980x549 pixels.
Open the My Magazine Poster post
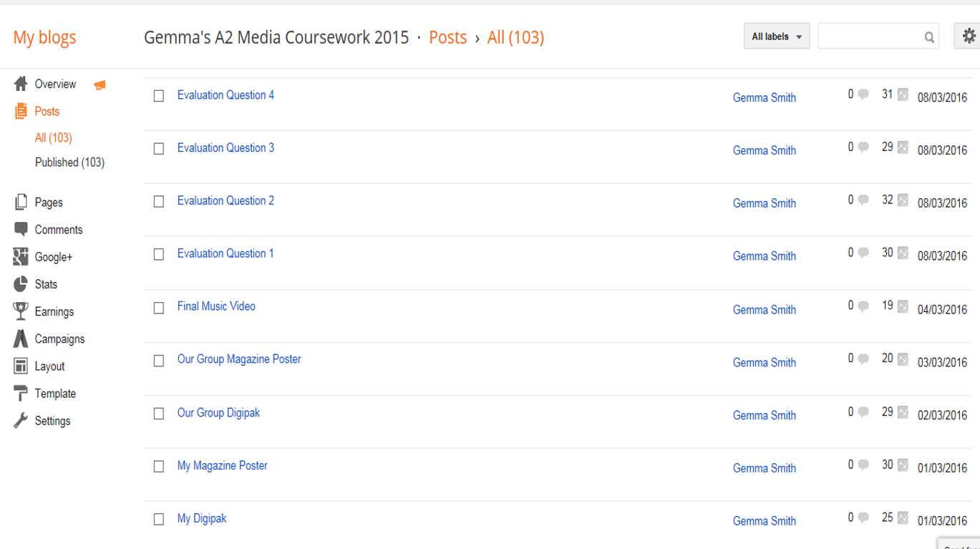pos(222,465)
